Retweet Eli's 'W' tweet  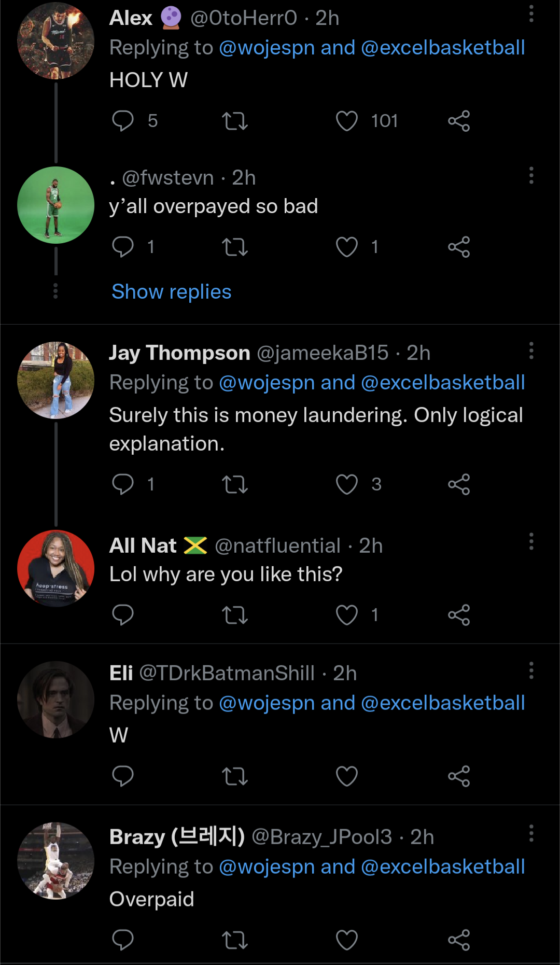coord(235,777)
